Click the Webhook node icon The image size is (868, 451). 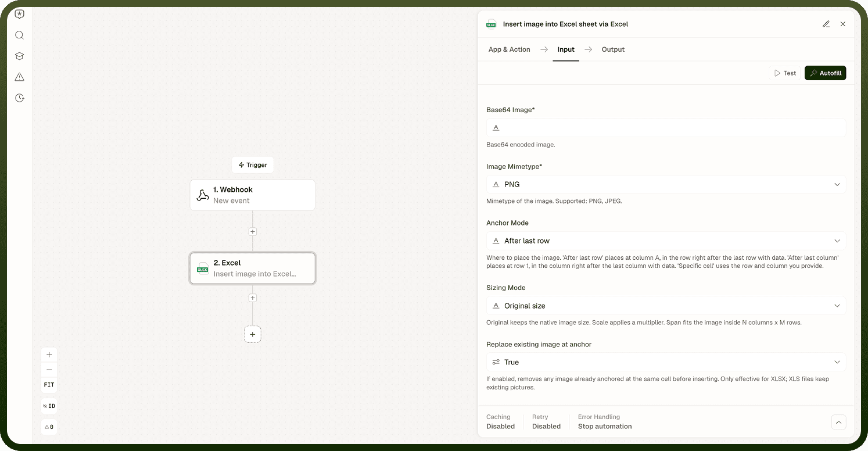click(x=202, y=195)
